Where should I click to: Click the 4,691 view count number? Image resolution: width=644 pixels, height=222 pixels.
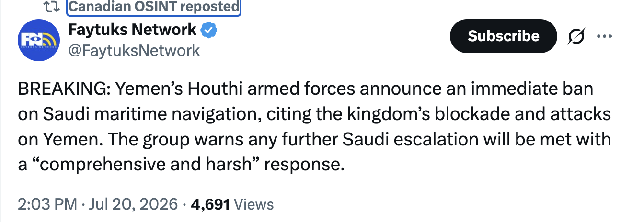click(211, 204)
